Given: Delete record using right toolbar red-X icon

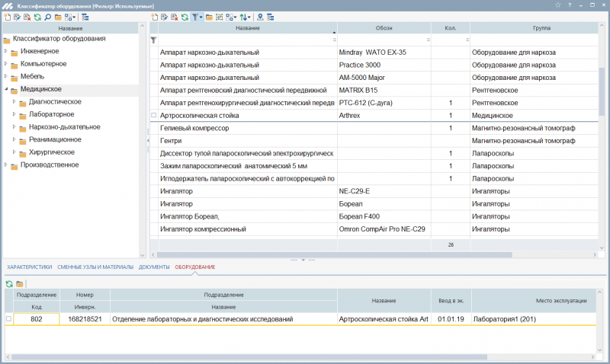Looking at the screenshot, I should [x=175, y=16].
